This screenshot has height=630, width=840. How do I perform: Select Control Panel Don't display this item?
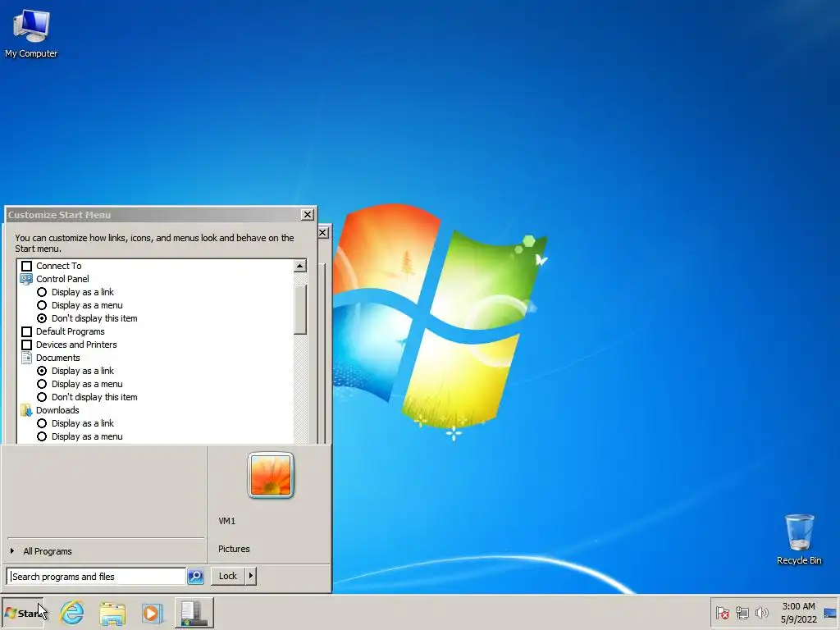[x=42, y=318]
